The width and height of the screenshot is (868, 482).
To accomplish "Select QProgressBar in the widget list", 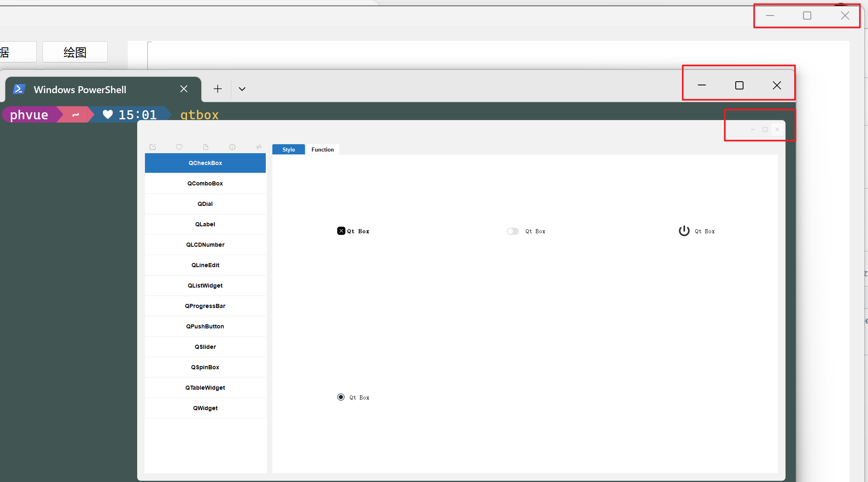I will 205,306.
